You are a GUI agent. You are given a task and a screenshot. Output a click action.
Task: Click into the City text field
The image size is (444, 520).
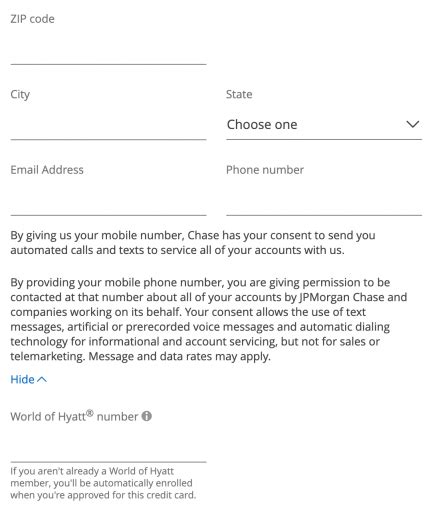[108, 124]
